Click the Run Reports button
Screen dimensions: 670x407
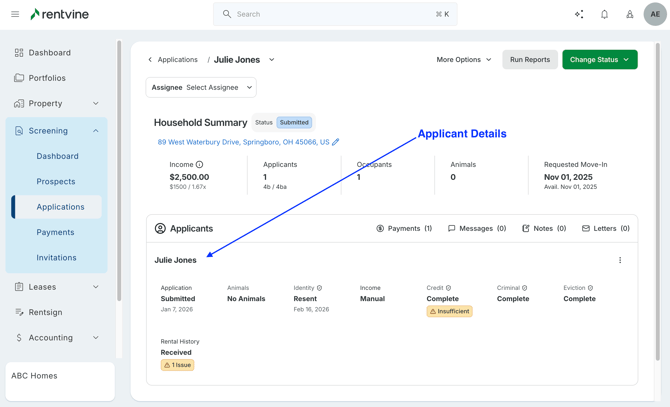(530, 60)
